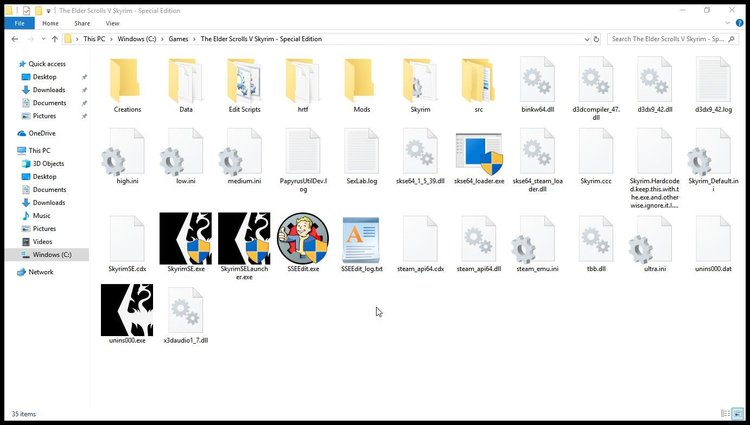The image size is (750, 425).
Task: Select the SSEEdit.exe Vault Boy icon
Action: pos(303,239)
